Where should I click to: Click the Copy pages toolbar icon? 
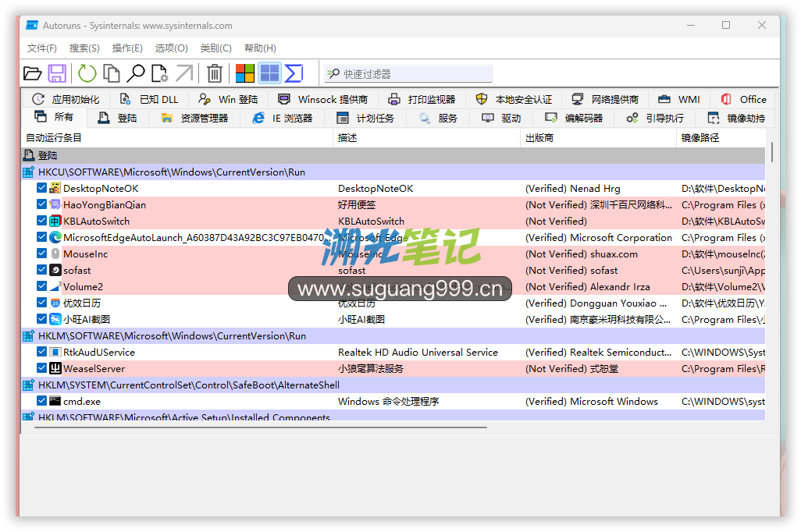[112, 73]
